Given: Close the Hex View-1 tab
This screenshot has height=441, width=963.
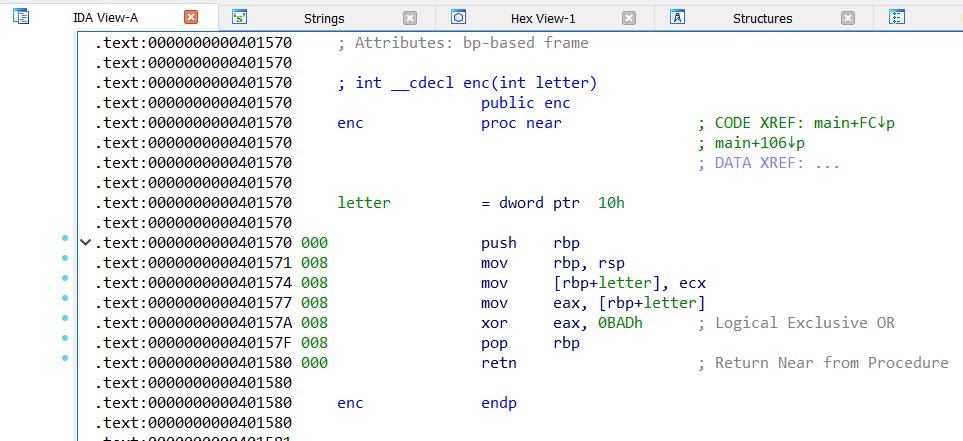Looking at the screenshot, I should pos(628,18).
